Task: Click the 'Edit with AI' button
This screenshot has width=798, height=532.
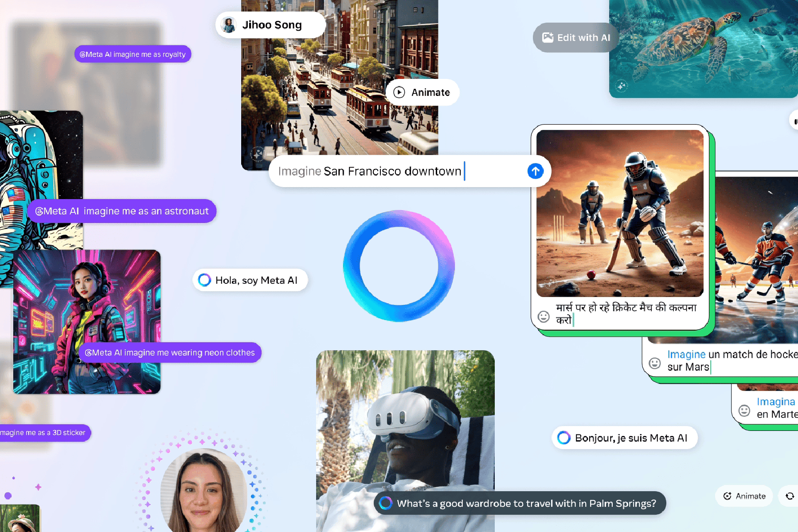Action: (576, 38)
